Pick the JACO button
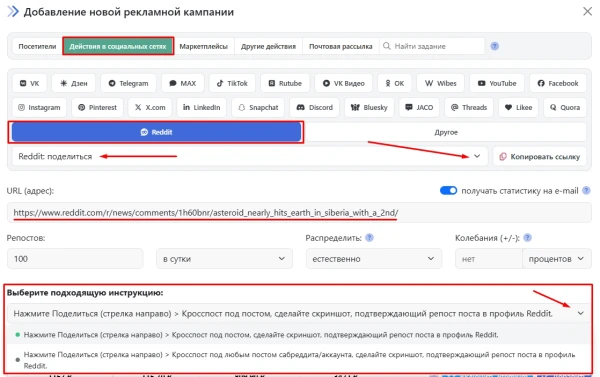The height and width of the screenshot is (377, 600). pyautogui.click(x=419, y=108)
